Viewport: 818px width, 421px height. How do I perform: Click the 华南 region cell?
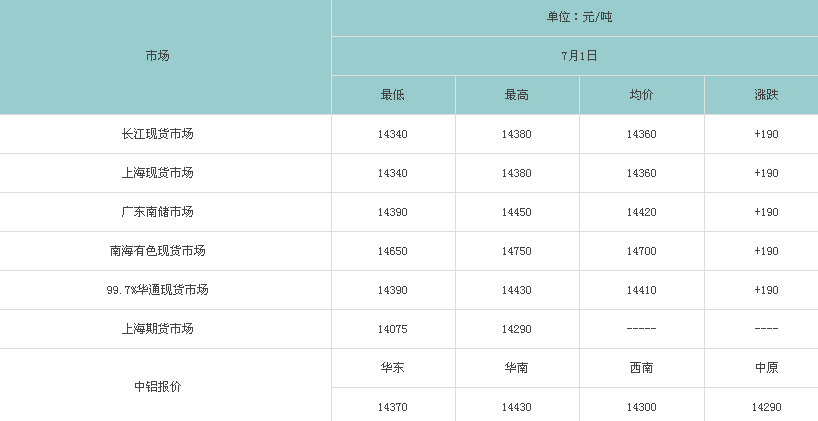(516, 368)
